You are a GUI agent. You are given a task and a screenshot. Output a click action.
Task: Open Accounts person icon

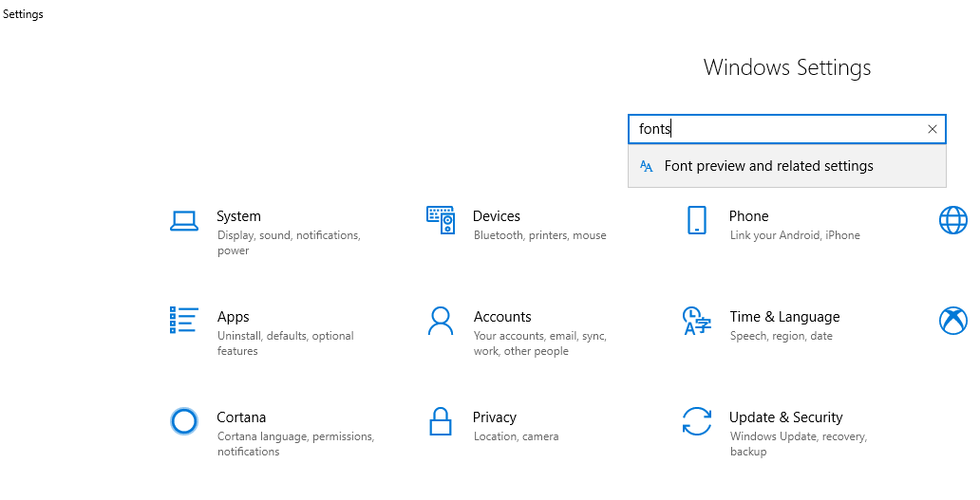441,321
